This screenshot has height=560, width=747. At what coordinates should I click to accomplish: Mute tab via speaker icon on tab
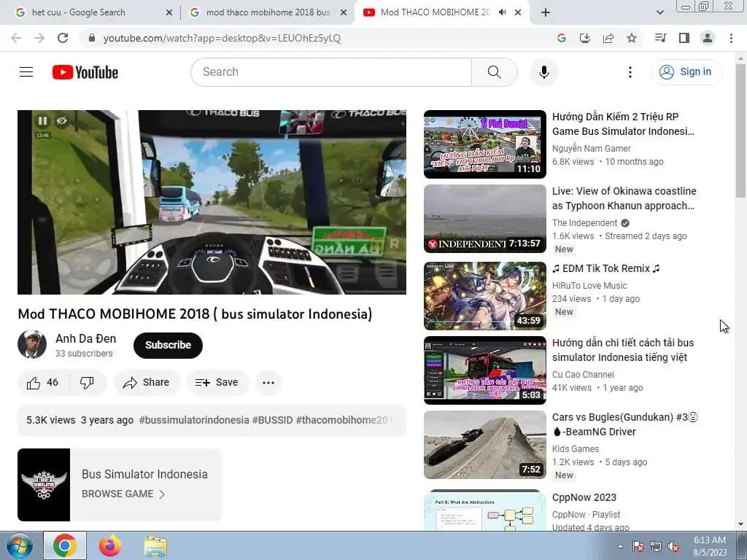502,12
